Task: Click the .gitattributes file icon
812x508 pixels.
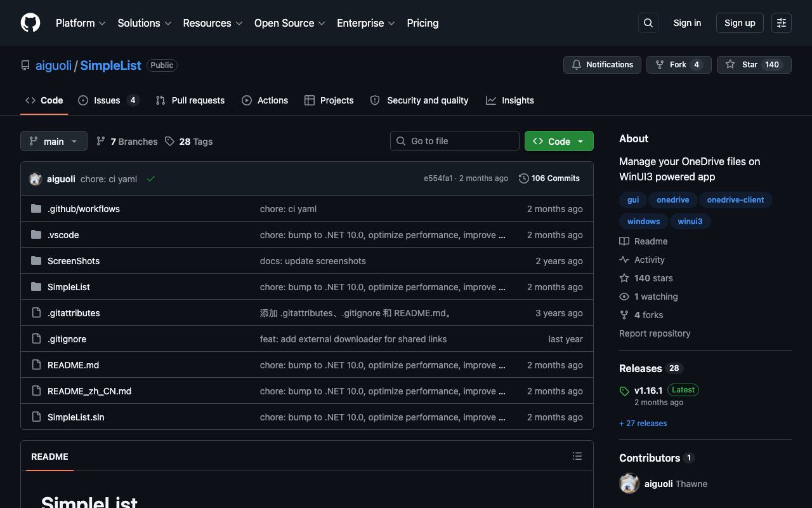Action: (x=36, y=312)
